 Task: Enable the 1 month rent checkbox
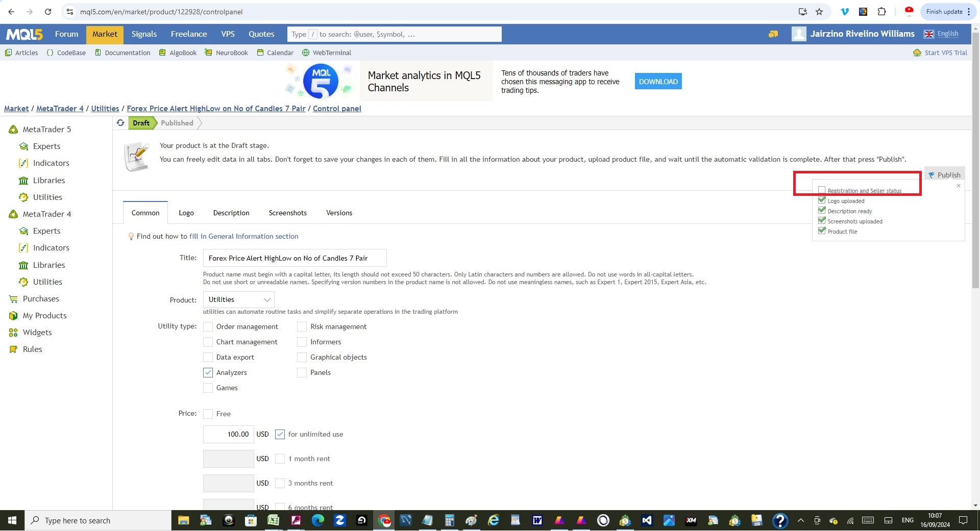(280, 459)
